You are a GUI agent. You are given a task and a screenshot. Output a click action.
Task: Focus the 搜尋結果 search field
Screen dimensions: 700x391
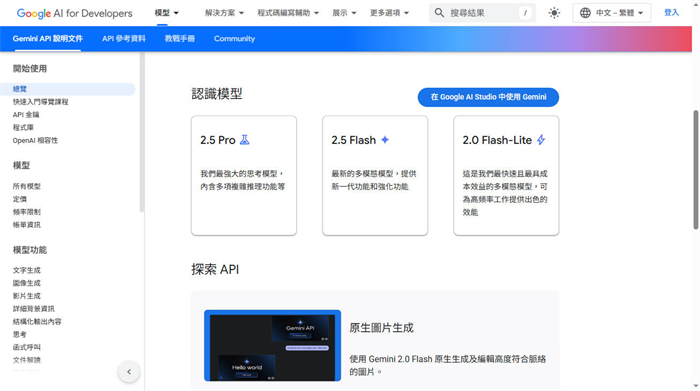pos(483,13)
